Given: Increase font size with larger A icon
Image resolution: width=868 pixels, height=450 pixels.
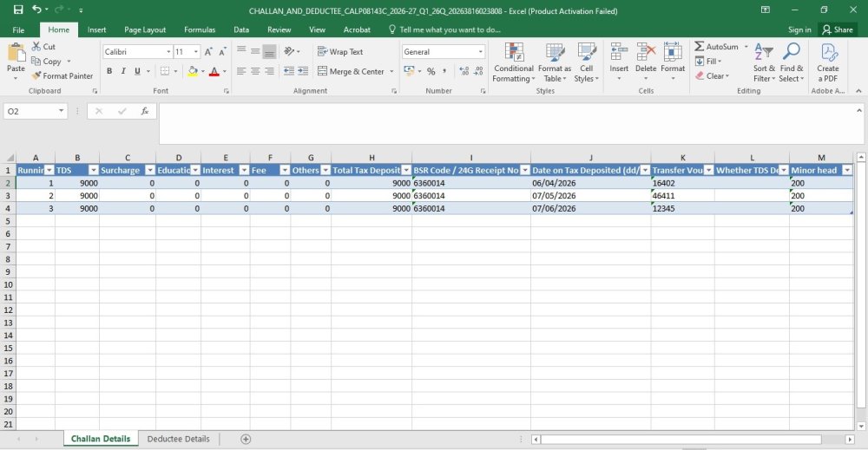Looking at the screenshot, I should (208, 52).
